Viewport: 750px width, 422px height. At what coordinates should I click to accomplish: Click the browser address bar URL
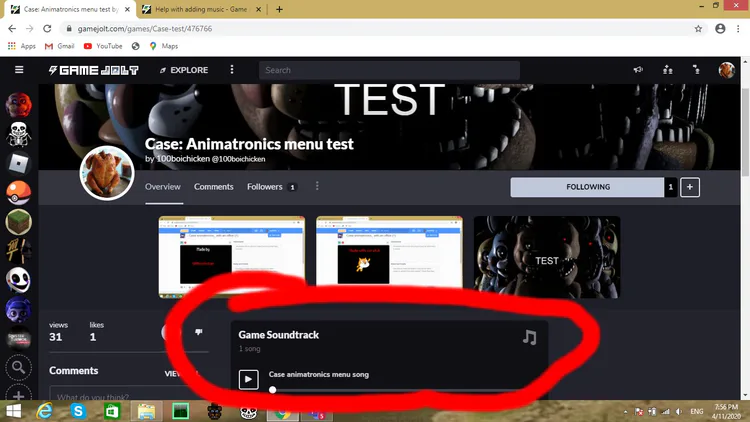pos(145,29)
